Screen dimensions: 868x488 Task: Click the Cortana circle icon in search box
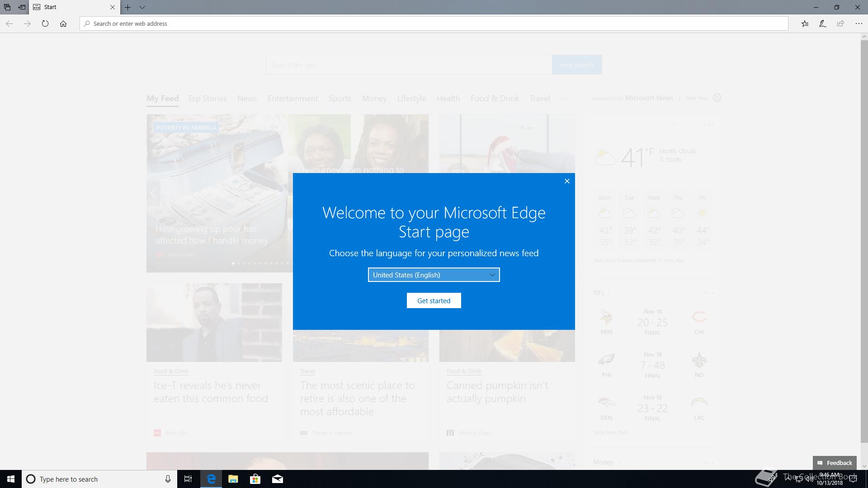pos(31,479)
